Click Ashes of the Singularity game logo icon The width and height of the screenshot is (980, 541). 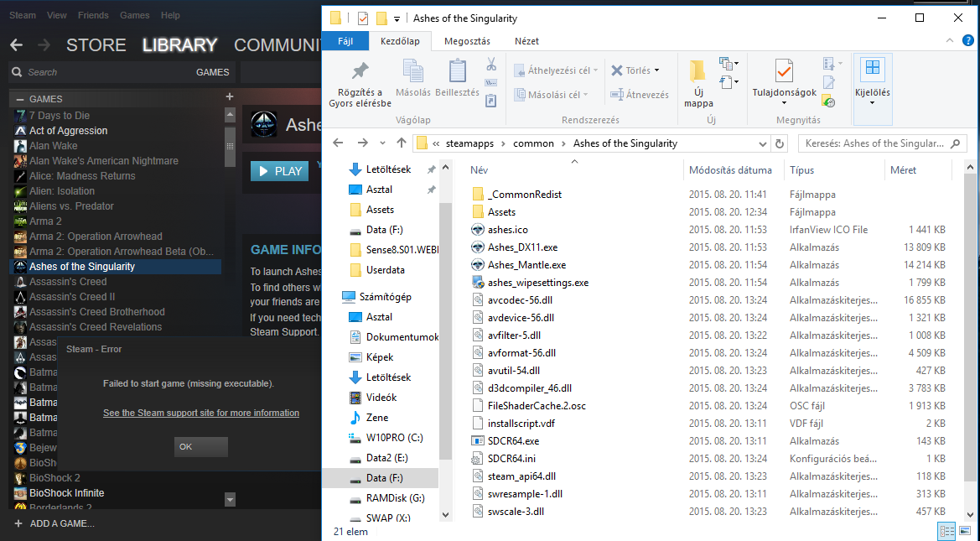(x=264, y=124)
